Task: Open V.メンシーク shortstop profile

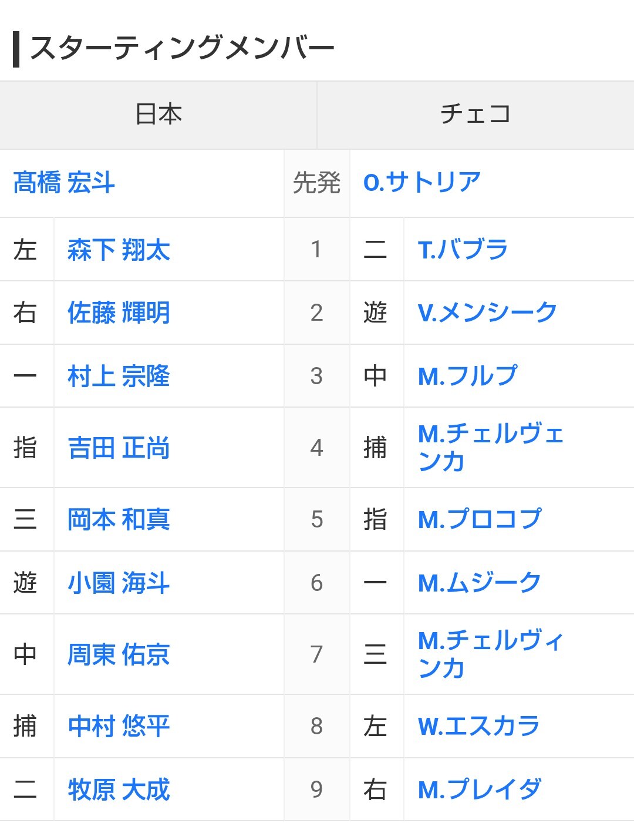Action: tap(487, 313)
